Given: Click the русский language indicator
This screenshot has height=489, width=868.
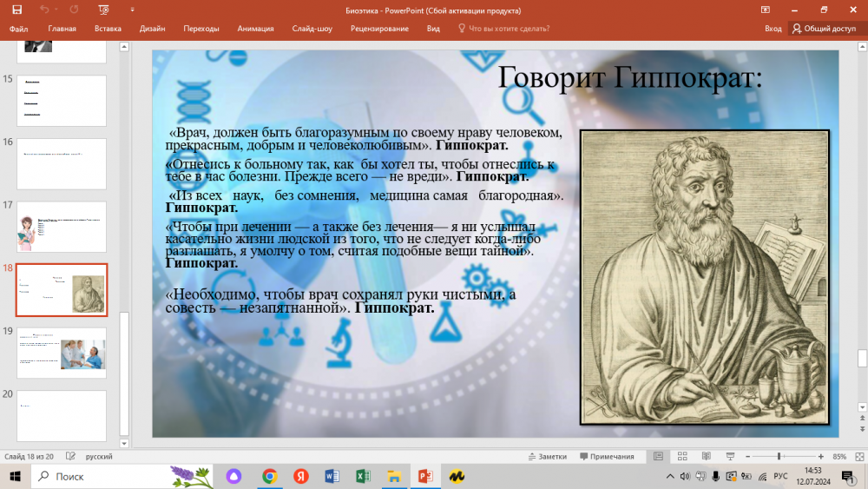Looking at the screenshot, I should 99,456.
